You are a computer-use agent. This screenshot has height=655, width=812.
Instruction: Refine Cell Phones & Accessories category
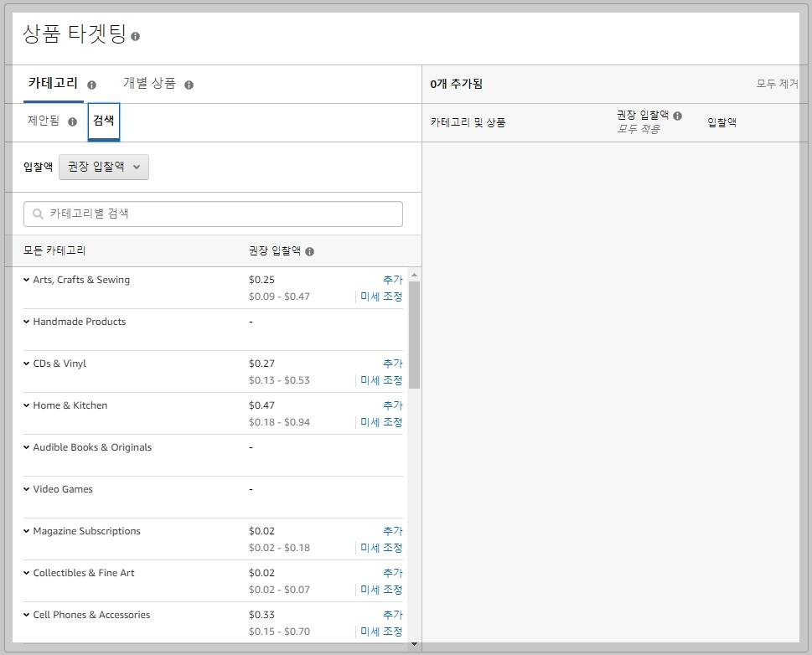[x=381, y=632]
